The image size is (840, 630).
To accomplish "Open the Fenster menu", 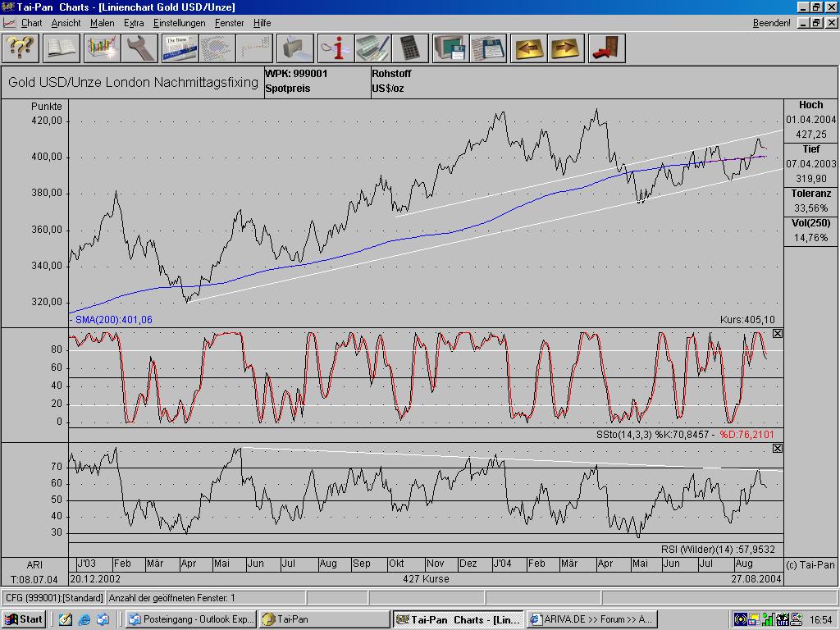I will [x=230, y=23].
